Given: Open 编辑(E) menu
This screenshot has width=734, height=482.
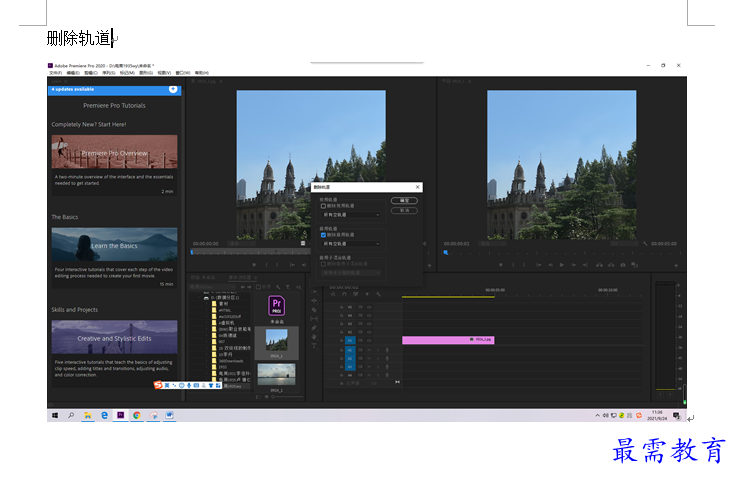Looking at the screenshot, I should point(73,73).
